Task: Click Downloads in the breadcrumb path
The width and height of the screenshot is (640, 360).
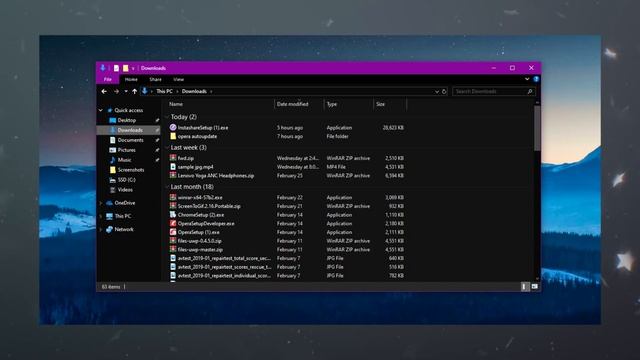Action: (x=194, y=91)
